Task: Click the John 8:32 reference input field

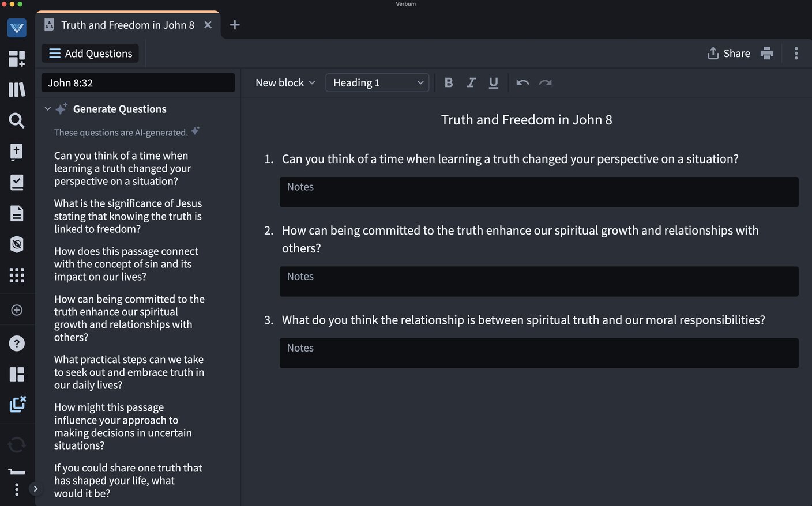Action: pyautogui.click(x=138, y=82)
